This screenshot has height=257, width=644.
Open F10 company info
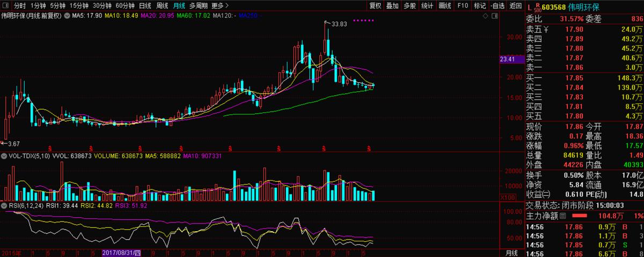pyautogui.click(x=462, y=6)
